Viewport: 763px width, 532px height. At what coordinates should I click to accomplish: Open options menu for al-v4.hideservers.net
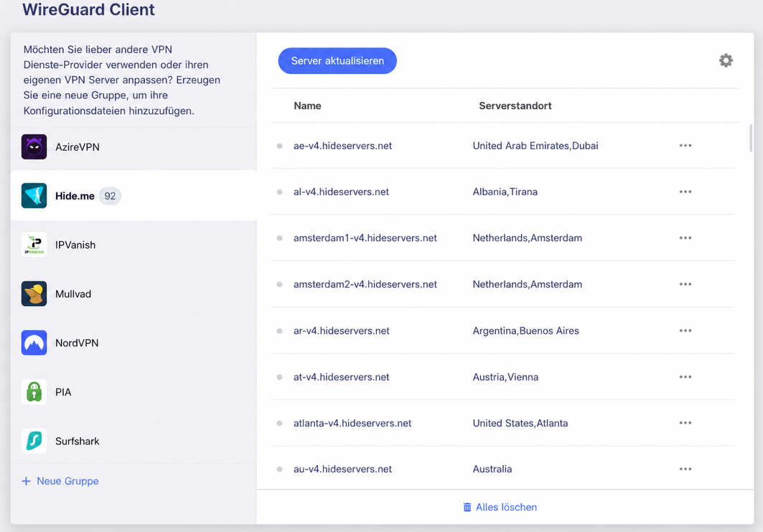click(685, 192)
